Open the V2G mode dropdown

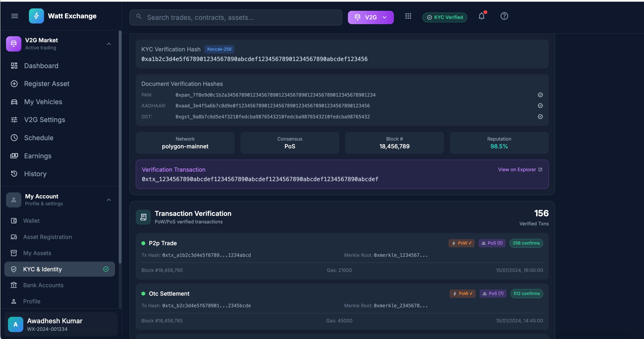[371, 17]
